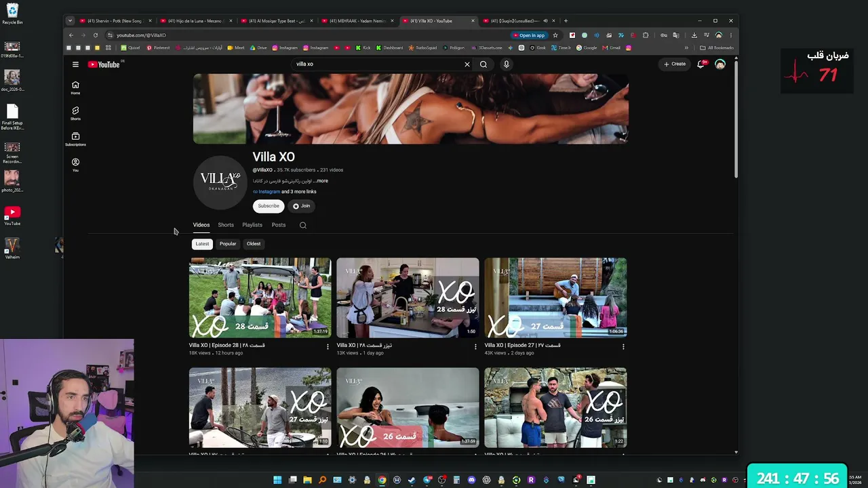
Task: Switch to the Hijo de la Luna tab
Action: 196,21
